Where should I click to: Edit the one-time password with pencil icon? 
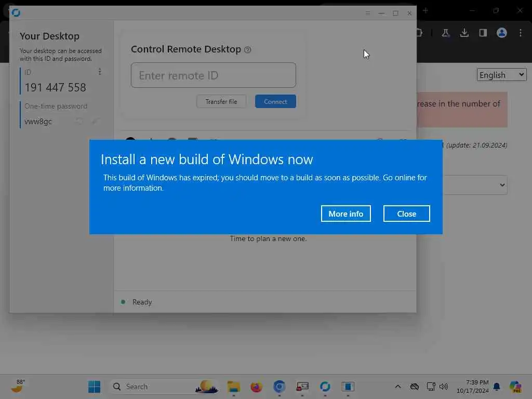[x=96, y=121]
